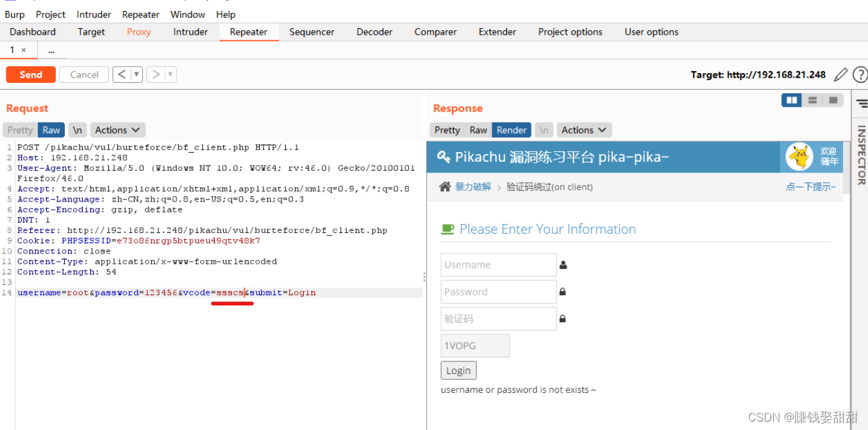
Task: Switch to Extender tab
Action: coord(497,31)
